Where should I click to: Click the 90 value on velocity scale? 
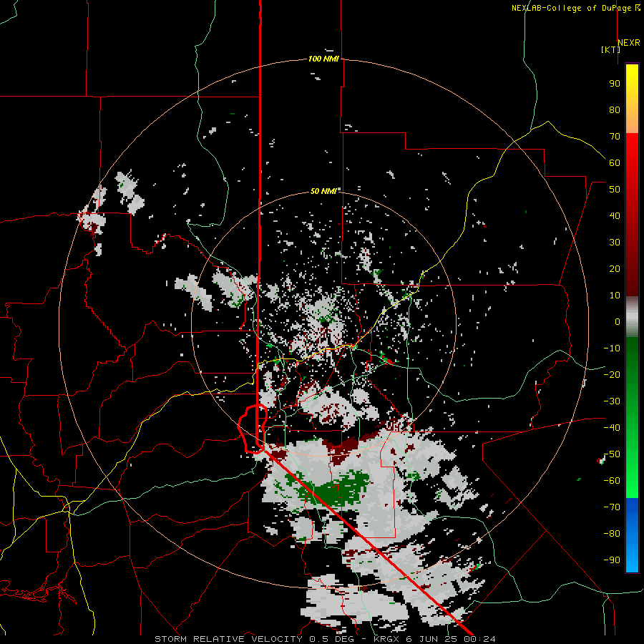(615, 84)
